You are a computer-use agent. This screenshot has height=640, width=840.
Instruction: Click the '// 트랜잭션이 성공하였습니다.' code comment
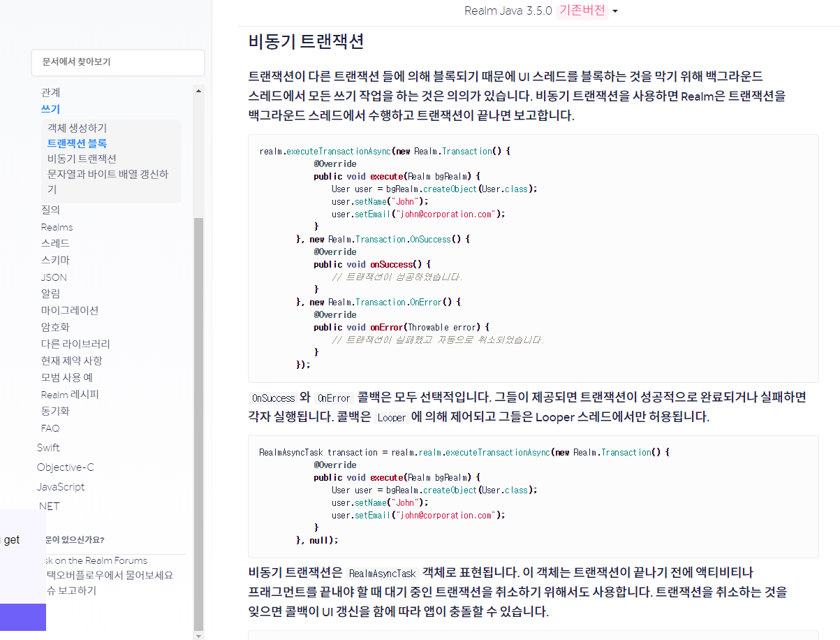coord(397,277)
